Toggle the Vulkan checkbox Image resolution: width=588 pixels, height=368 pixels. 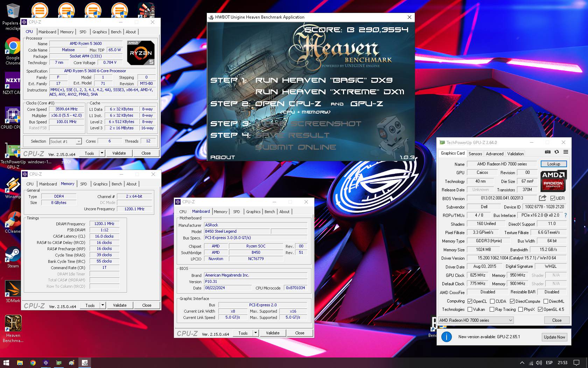click(x=470, y=309)
